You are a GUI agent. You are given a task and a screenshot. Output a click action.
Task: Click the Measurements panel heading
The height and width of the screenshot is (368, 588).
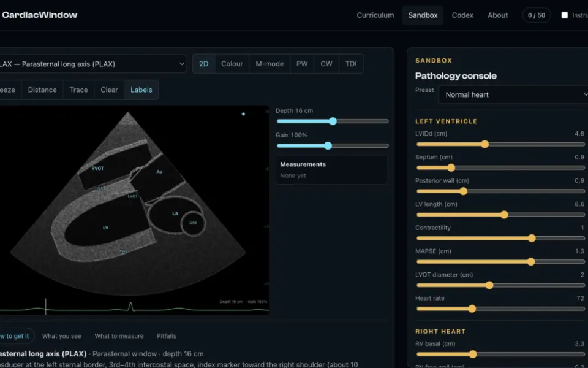coord(303,164)
